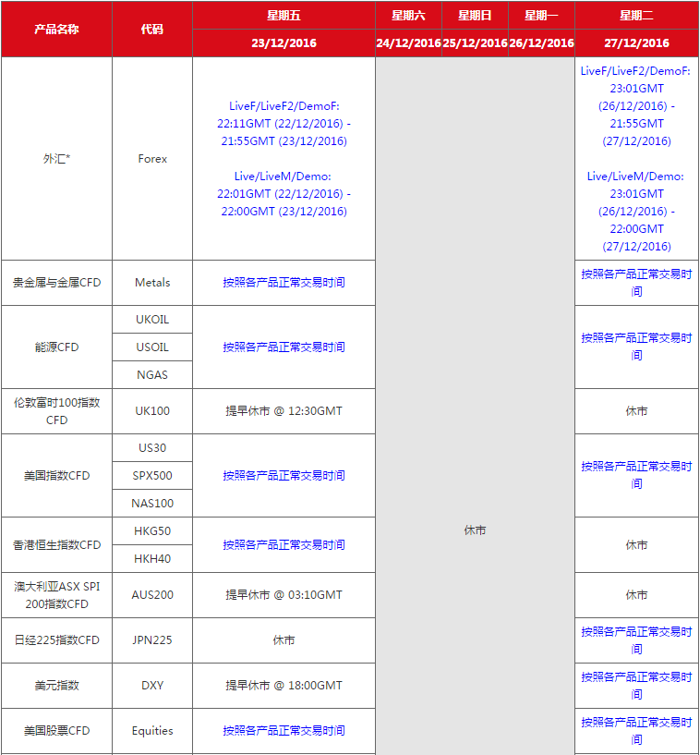Click the 24/12/2016 date header

point(408,43)
